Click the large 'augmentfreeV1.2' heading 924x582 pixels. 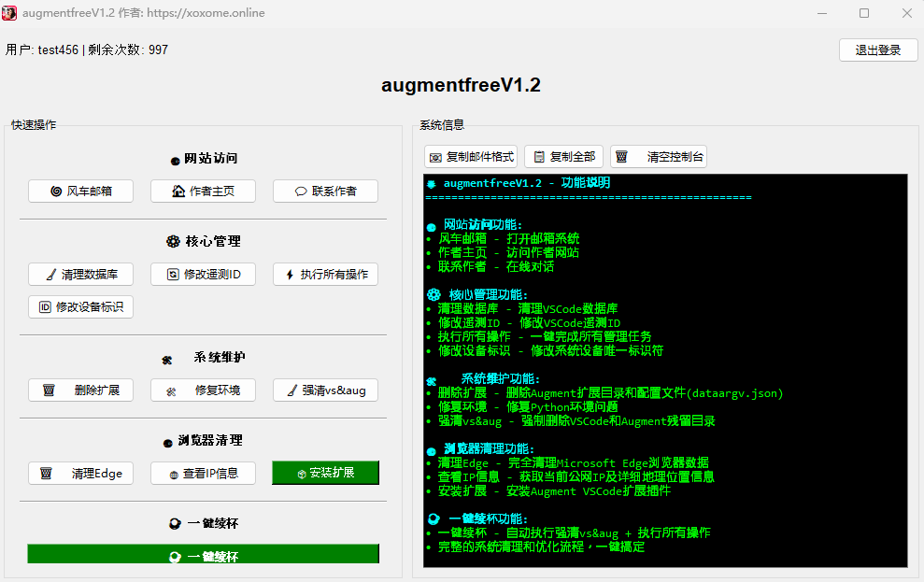tap(461, 85)
